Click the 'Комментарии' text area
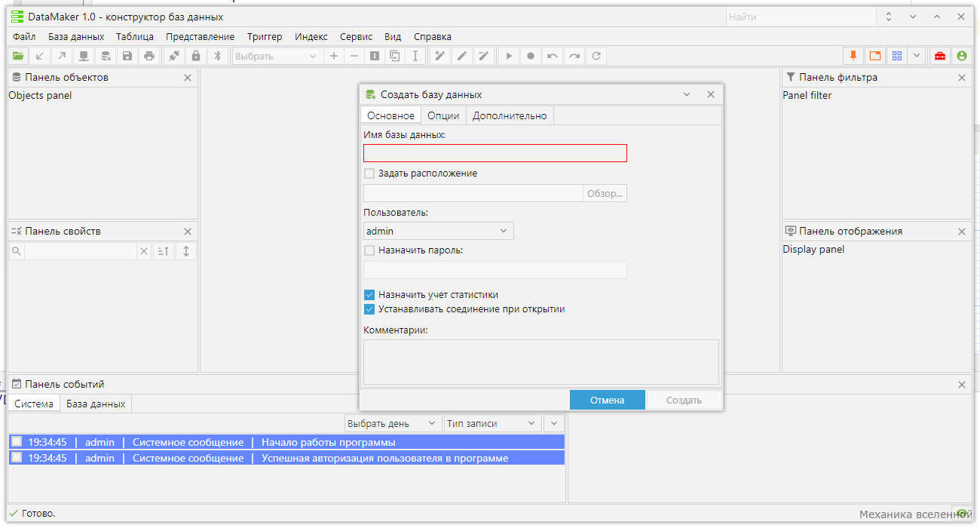980x528 pixels. coord(541,362)
